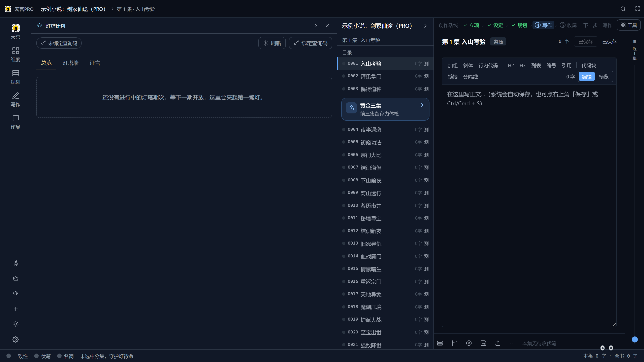This screenshot has height=362, width=644.
Task: Open the 近十集 side menu
Action: 634,50
